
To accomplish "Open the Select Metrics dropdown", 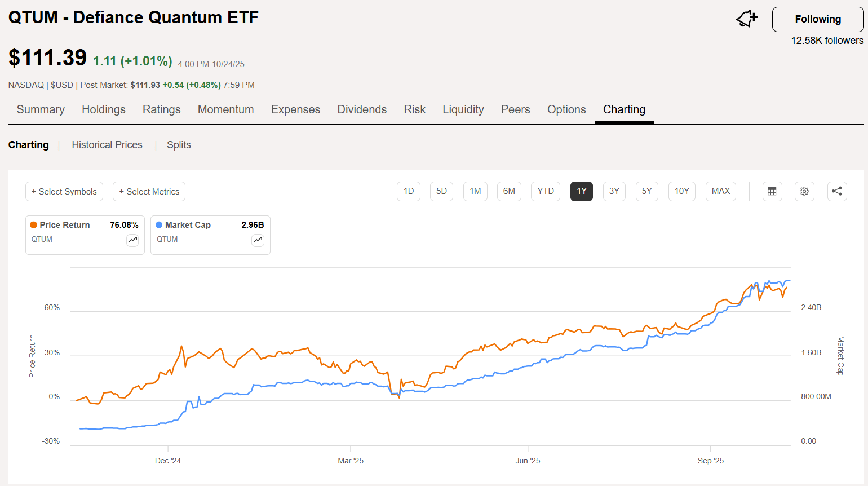I will [149, 192].
